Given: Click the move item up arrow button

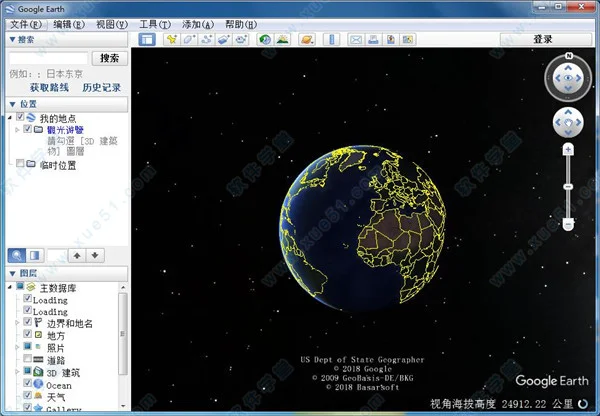Looking at the screenshot, I should [x=77, y=255].
